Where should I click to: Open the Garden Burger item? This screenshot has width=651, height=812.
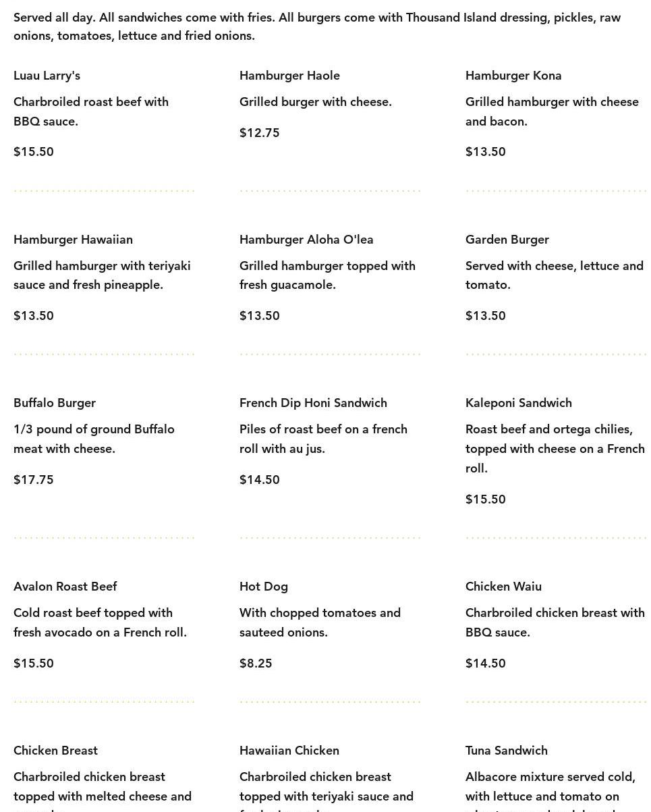(x=507, y=240)
